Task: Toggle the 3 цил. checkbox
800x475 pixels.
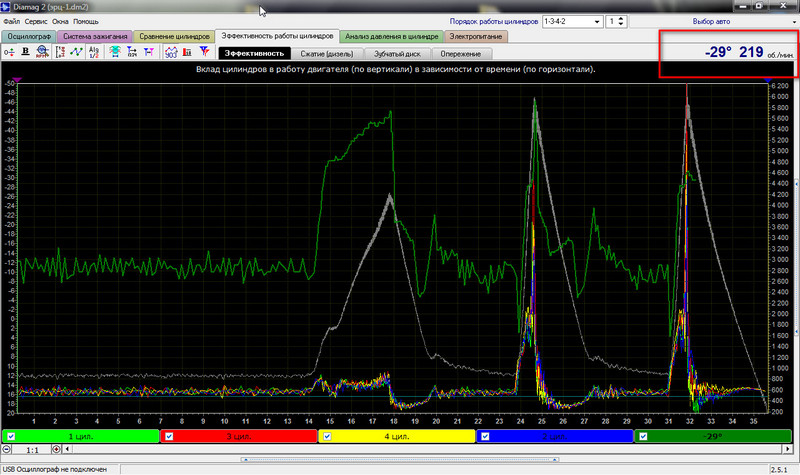Action: (169, 436)
